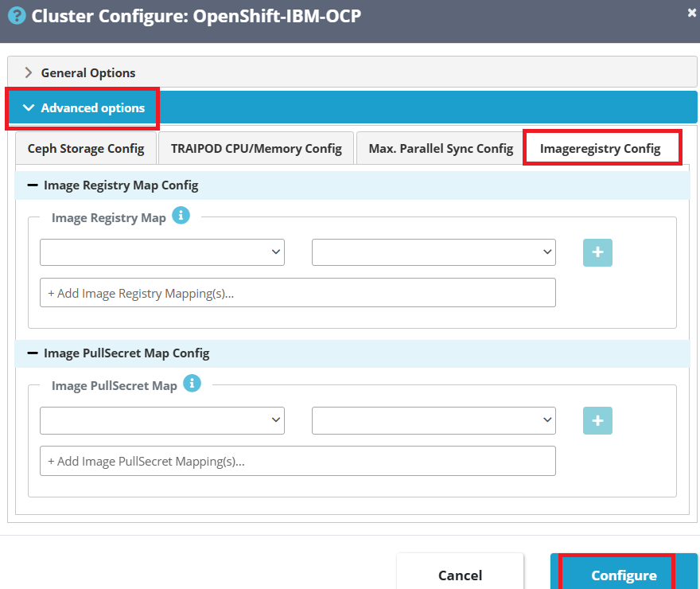Image resolution: width=700 pixels, height=589 pixels.
Task: Open first Image Registry Map dropdown
Action: (162, 252)
